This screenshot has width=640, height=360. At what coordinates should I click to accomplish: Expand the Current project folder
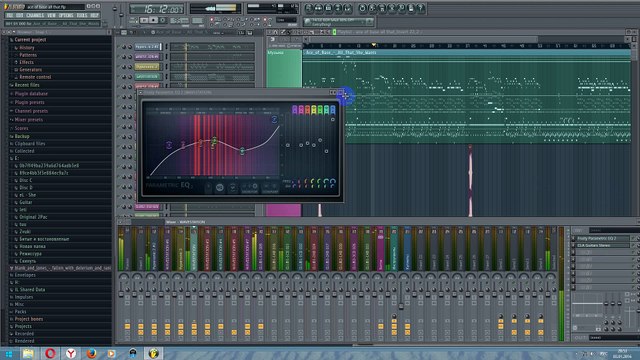coord(30,40)
